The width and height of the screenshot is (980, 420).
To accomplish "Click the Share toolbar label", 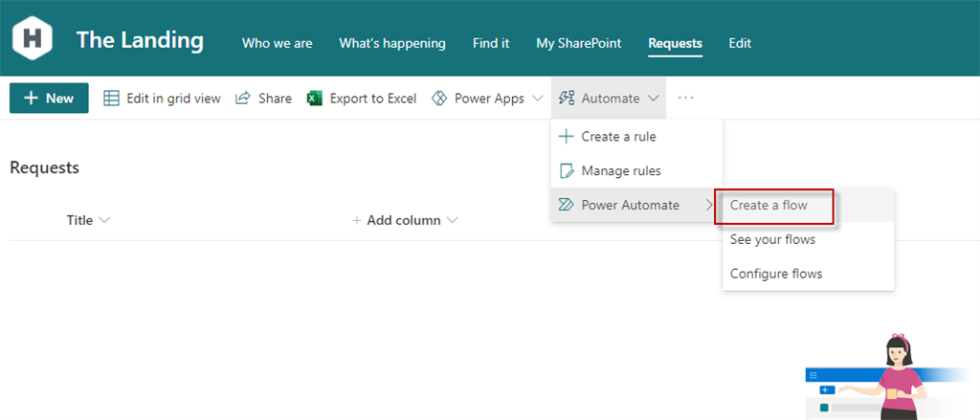I will coord(275,99).
